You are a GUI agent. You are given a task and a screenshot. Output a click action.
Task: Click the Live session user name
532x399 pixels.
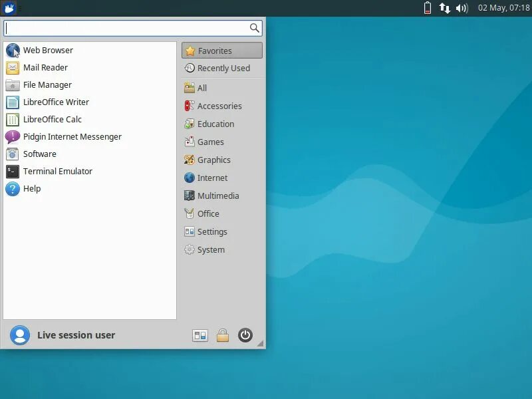tap(76, 335)
